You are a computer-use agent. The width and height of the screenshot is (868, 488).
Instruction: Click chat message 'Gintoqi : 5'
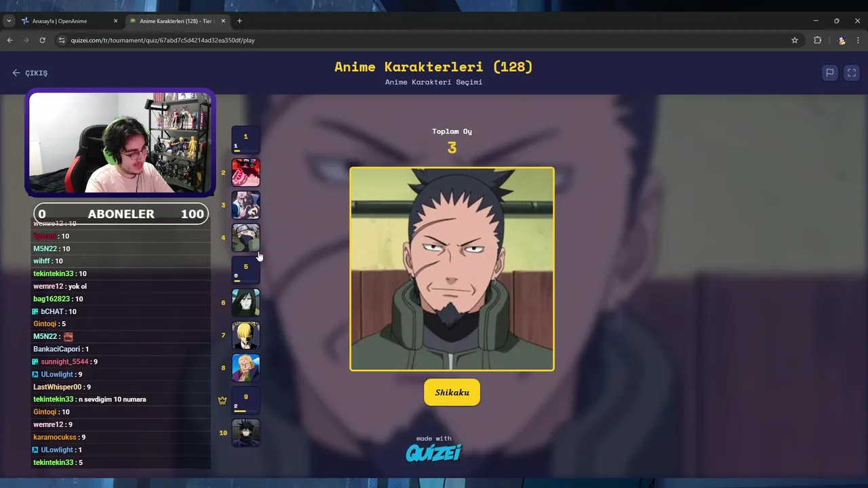point(50,324)
